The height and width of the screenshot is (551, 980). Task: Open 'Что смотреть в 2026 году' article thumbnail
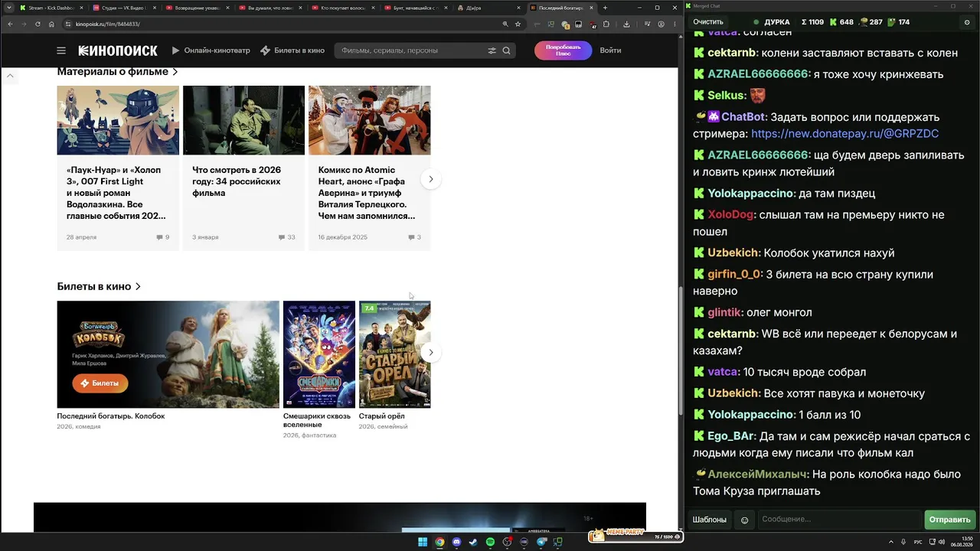pos(243,120)
